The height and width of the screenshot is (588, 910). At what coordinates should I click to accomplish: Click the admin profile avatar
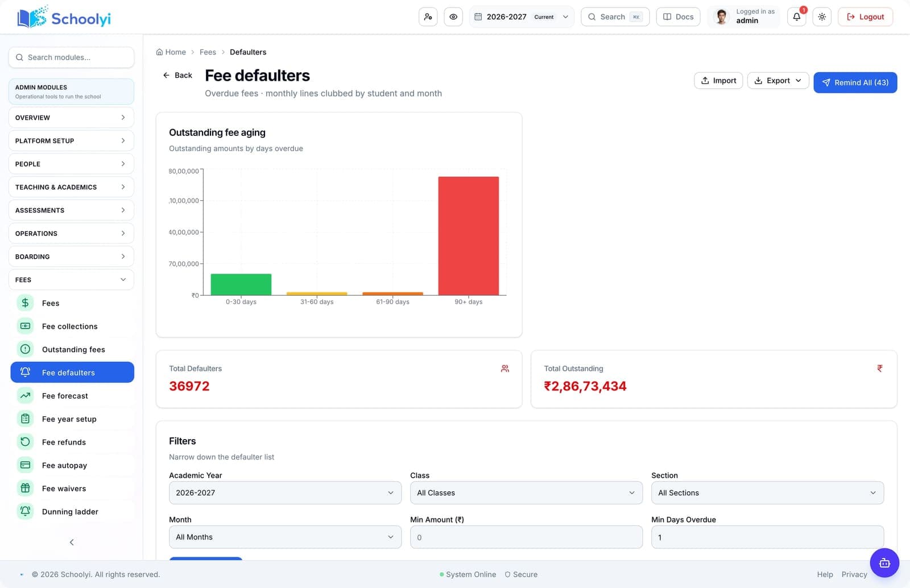point(722,16)
